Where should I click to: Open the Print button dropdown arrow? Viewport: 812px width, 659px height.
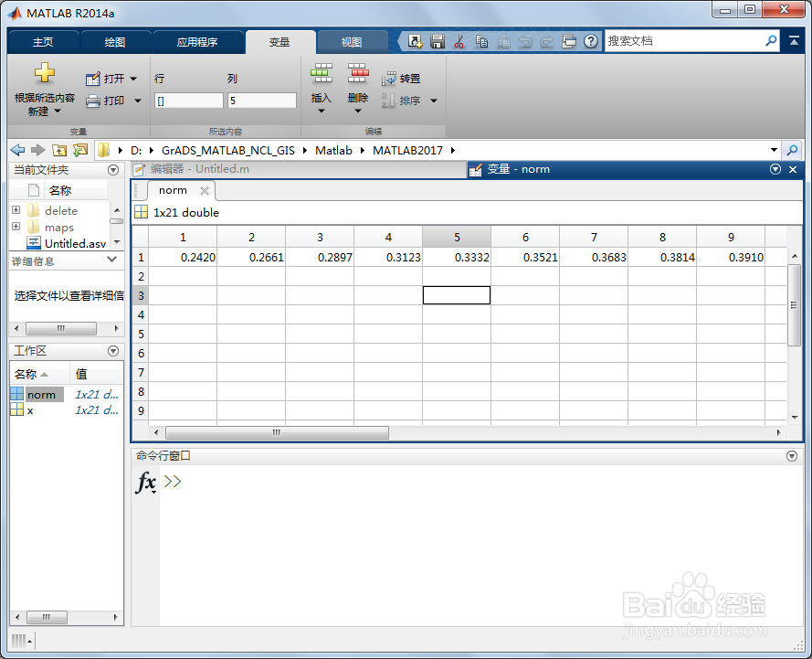pyautogui.click(x=138, y=101)
